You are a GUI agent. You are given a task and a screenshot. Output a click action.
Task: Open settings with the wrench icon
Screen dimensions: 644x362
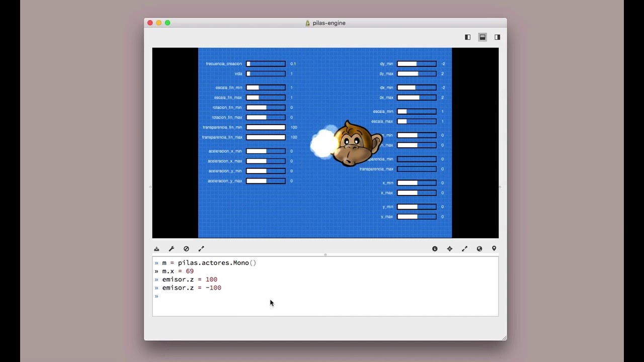[172, 249]
